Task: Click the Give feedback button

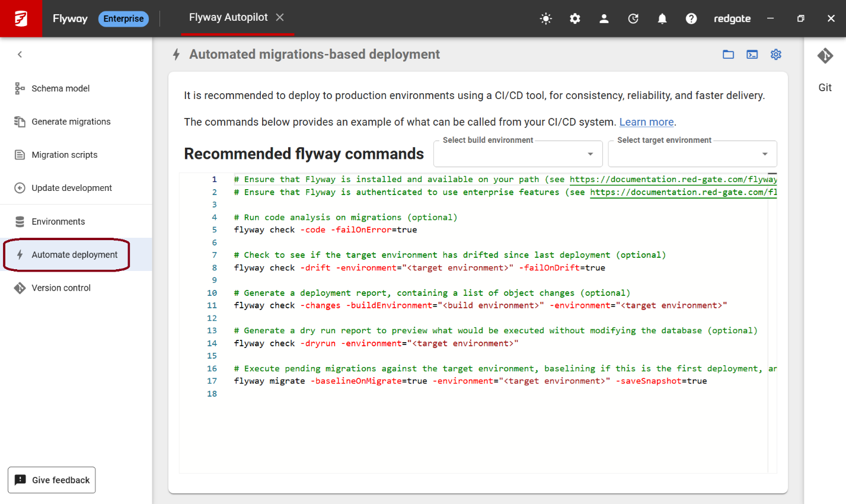Action: pos(52,480)
